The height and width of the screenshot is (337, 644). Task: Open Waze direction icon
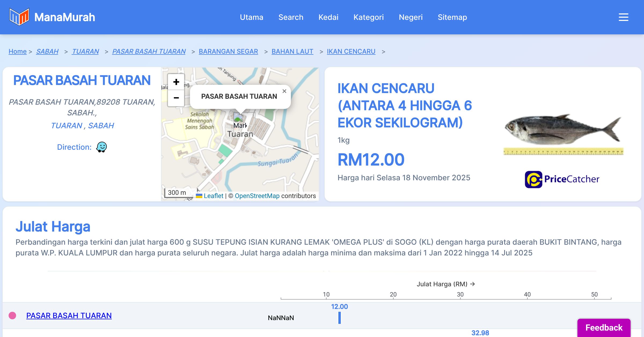click(x=101, y=147)
